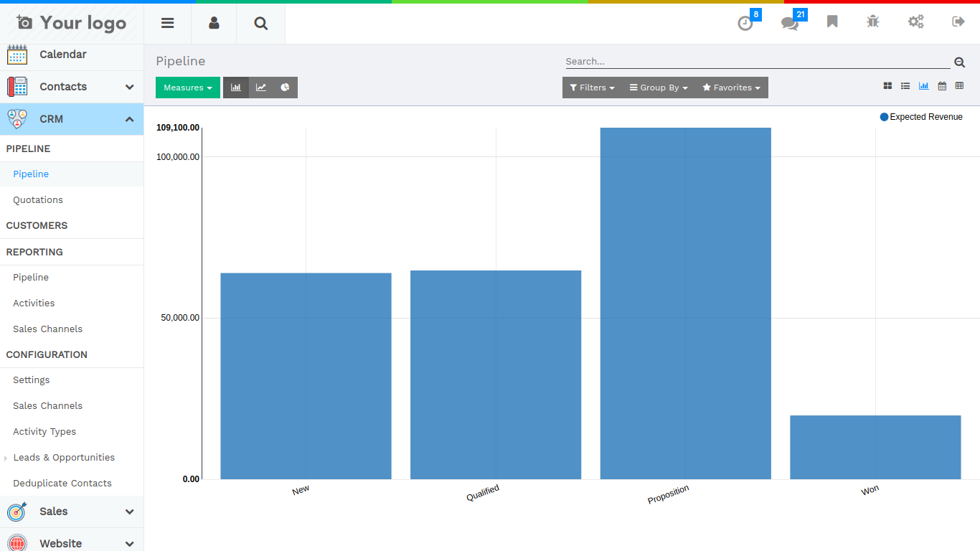Select the CUSTOMERS sidebar section
This screenshot has width=980, height=551.
pyautogui.click(x=37, y=225)
